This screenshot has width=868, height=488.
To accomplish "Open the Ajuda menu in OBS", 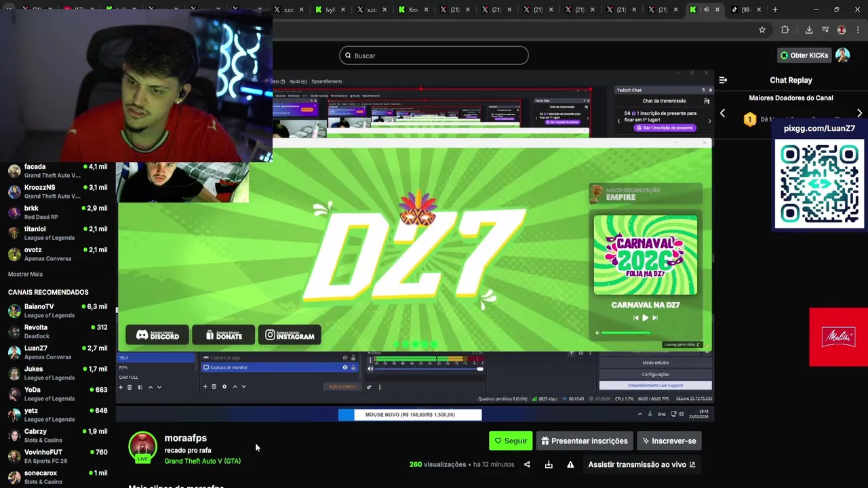I will [x=298, y=81].
